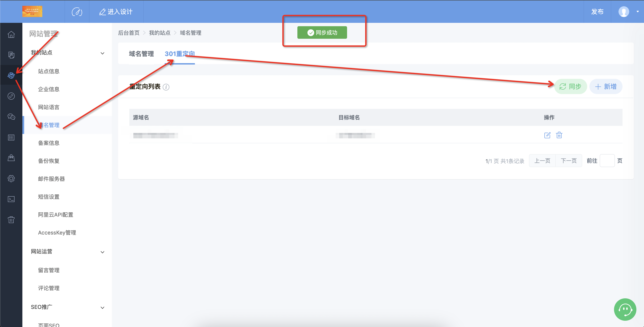Open the customer service chat bubble

625,309
